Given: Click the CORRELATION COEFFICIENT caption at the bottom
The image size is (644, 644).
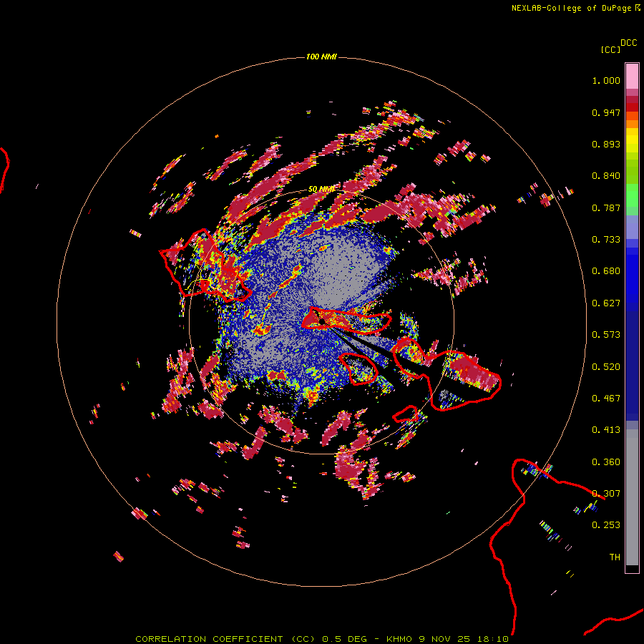Looking at the screenshot, I should click(322, 639).
